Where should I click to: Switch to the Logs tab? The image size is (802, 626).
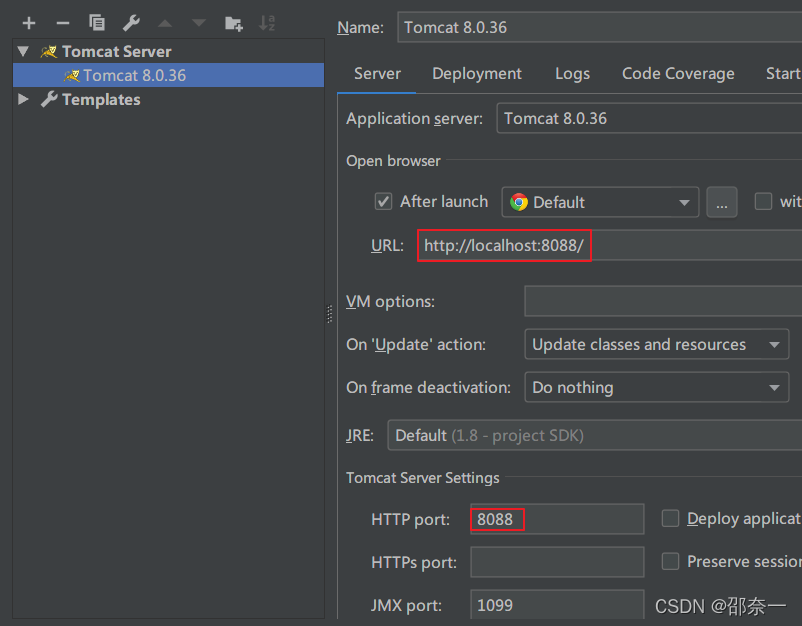(572, 74)
